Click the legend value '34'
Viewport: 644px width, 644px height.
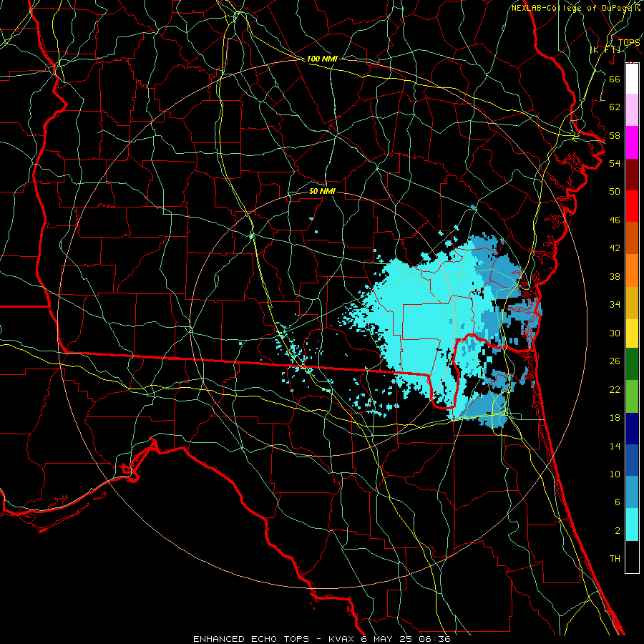[615, 305]
